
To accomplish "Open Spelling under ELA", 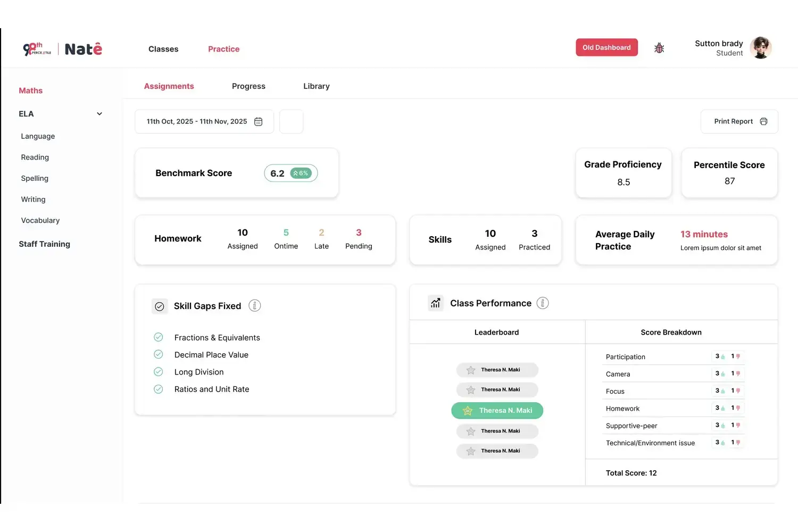I will (x=35, y=178).
